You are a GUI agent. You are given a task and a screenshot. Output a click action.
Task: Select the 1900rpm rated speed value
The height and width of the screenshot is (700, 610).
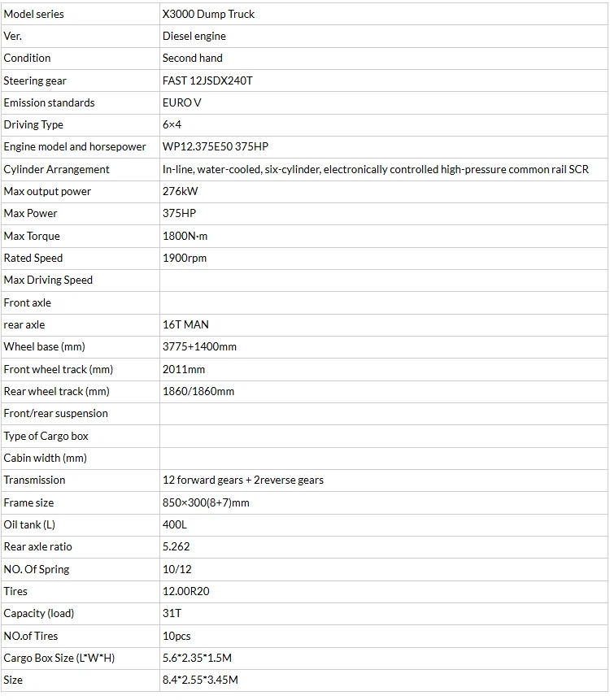(185, 258)
